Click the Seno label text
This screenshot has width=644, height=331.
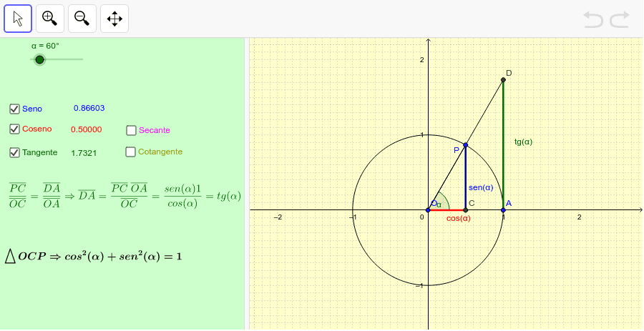(x=32, y=109)
